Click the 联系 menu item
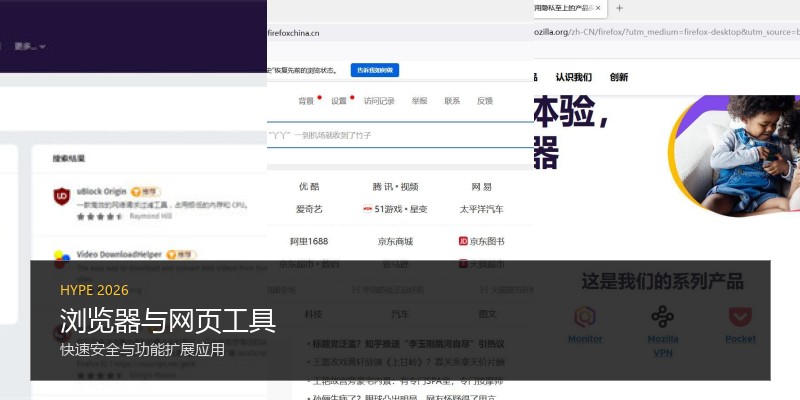Viewport: 800px width, 400px height. [x=452, y=101]
